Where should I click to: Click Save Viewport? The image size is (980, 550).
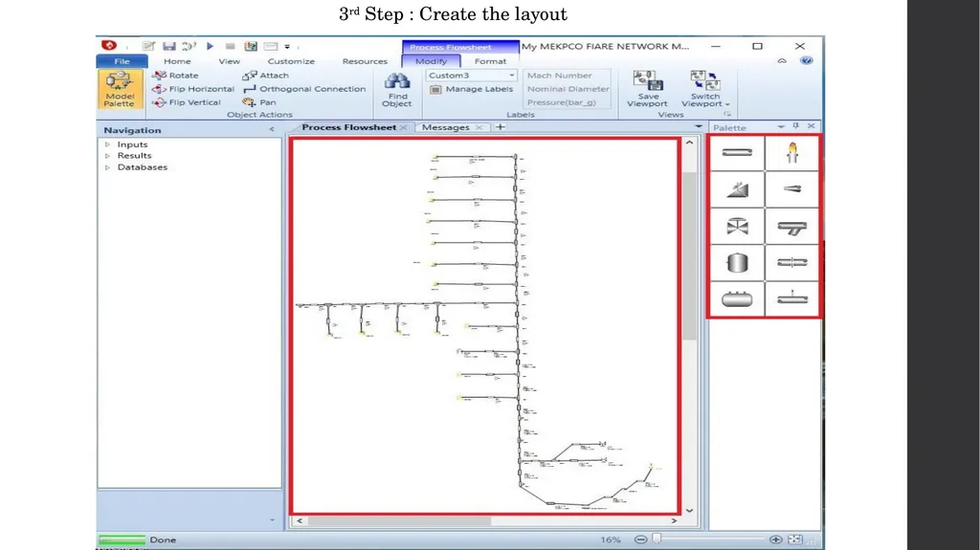[x=648, y=89]
